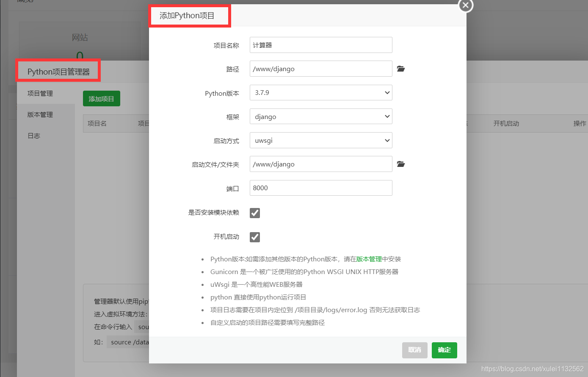The image size is (588, 377).
Task: Click 操作 column header in table
Action: (x=580, y=123)
